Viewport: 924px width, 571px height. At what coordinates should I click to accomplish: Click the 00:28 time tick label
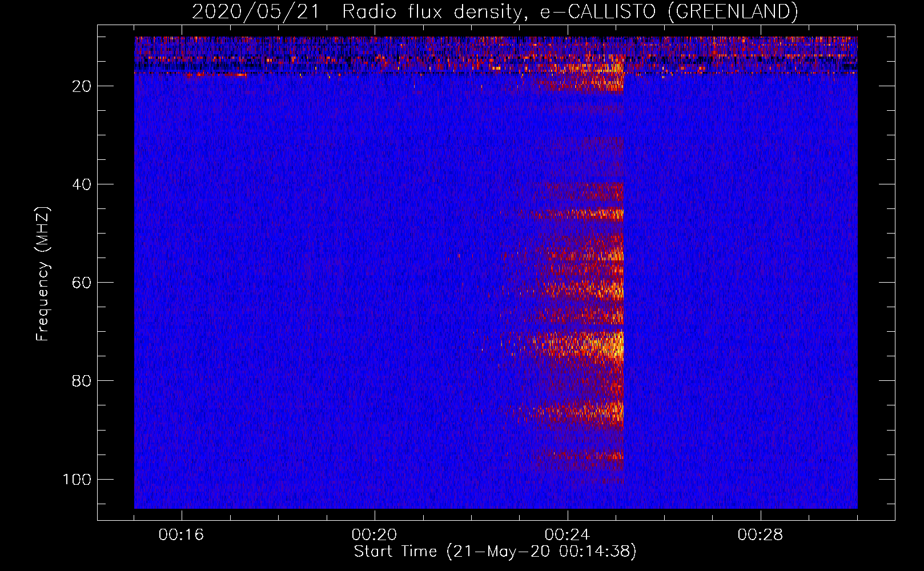coord(760,535)
